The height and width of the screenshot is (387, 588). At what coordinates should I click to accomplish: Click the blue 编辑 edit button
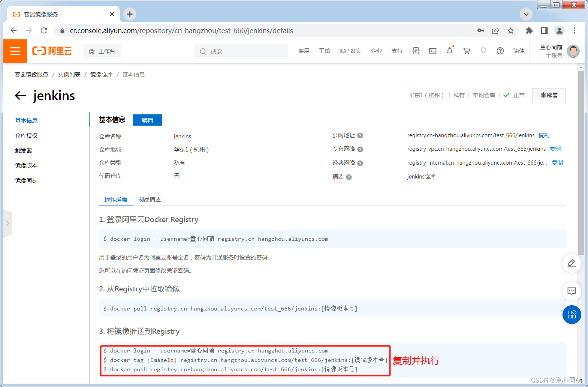(x=147, y=120)
